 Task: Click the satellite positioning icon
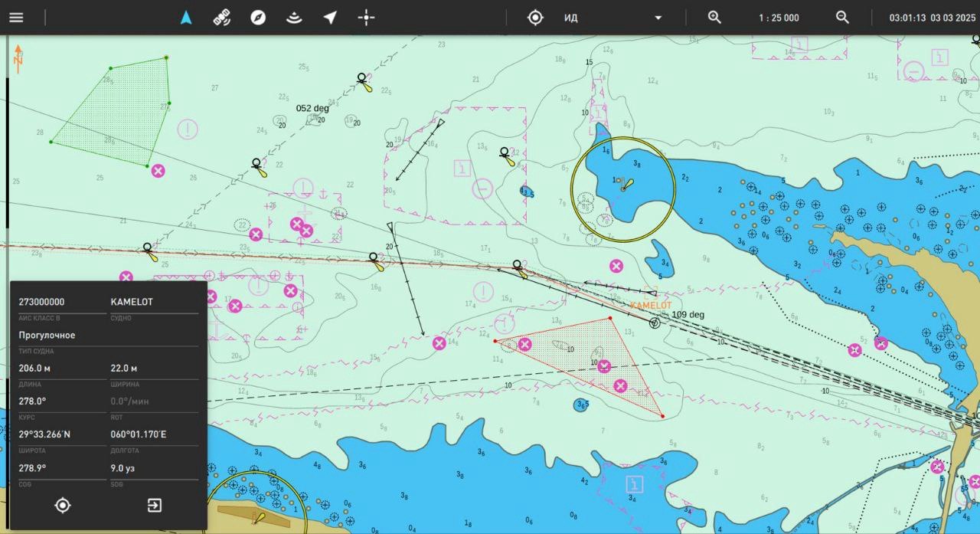coord(222,18)
